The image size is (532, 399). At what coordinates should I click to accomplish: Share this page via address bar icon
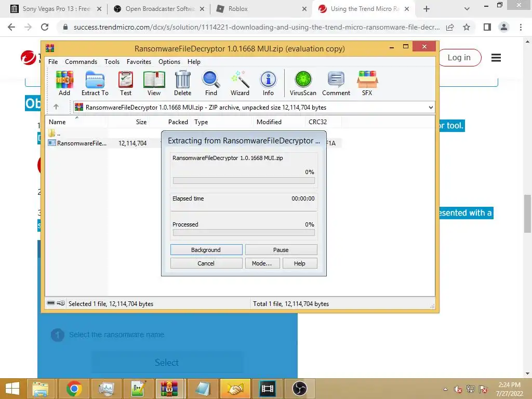point(450,27)
